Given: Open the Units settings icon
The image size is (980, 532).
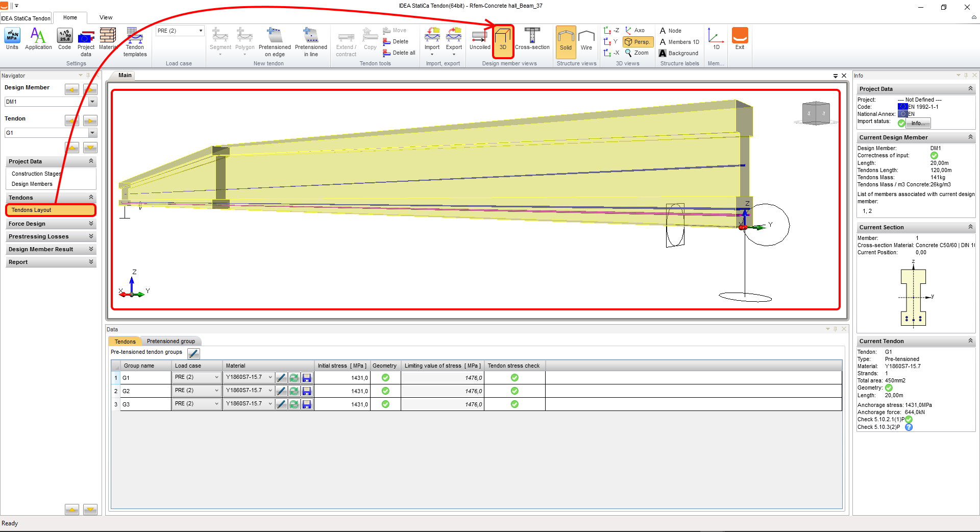Looking at the screenshot, I should click(12, 39).
